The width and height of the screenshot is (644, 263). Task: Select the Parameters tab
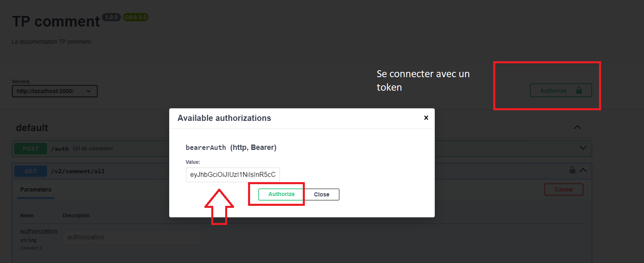point(36,189)
